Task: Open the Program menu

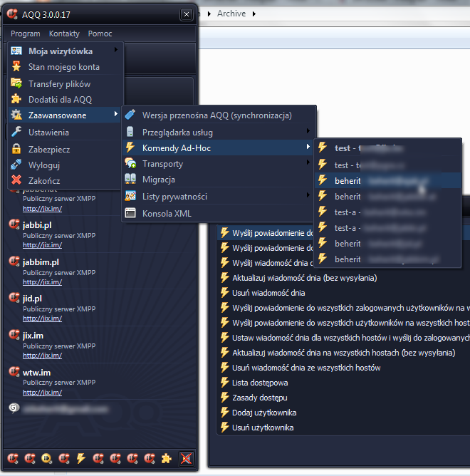Action: coord(25,33)
